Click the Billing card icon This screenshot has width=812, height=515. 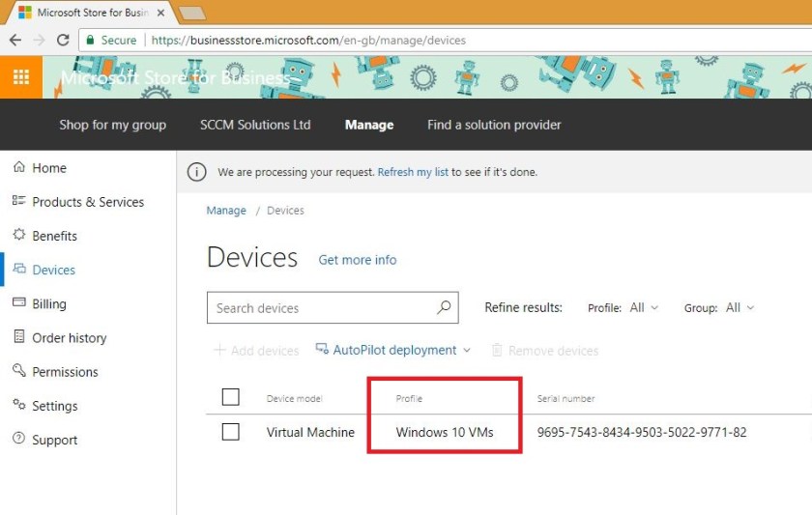(x=19, y=302)
